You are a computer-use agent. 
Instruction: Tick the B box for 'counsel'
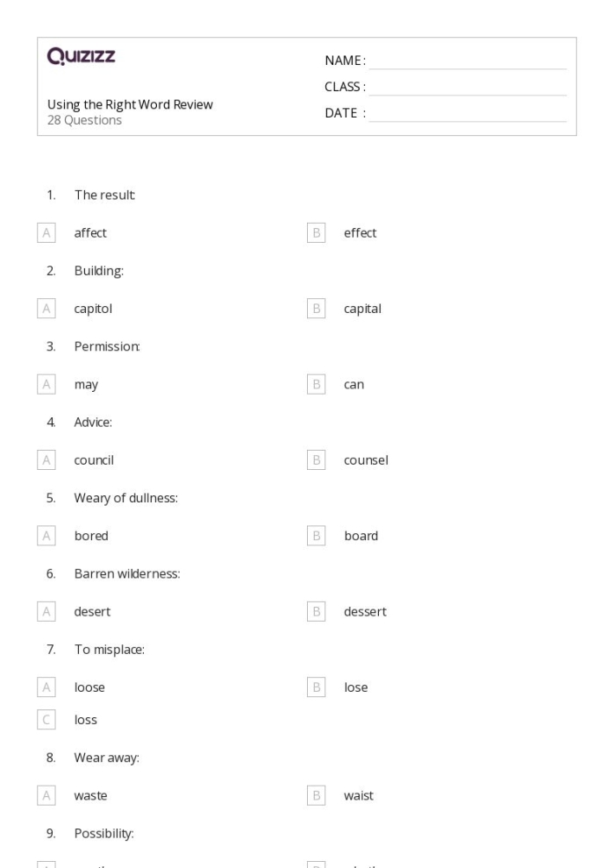click(x=316, y=459)
